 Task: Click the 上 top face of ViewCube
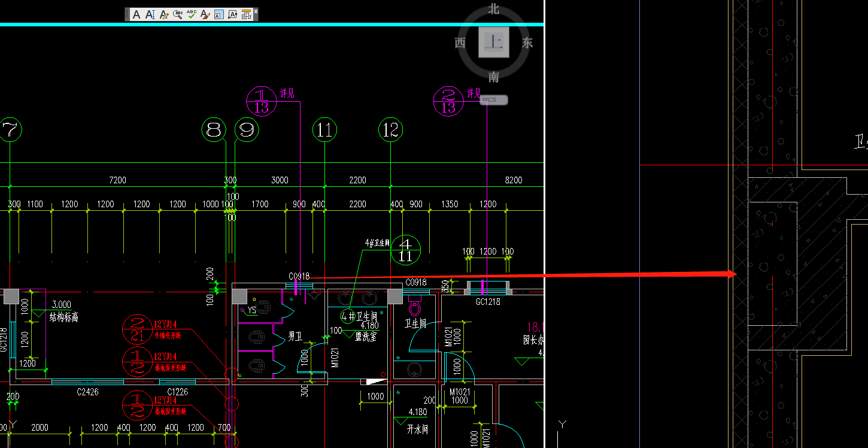point(494,43)
